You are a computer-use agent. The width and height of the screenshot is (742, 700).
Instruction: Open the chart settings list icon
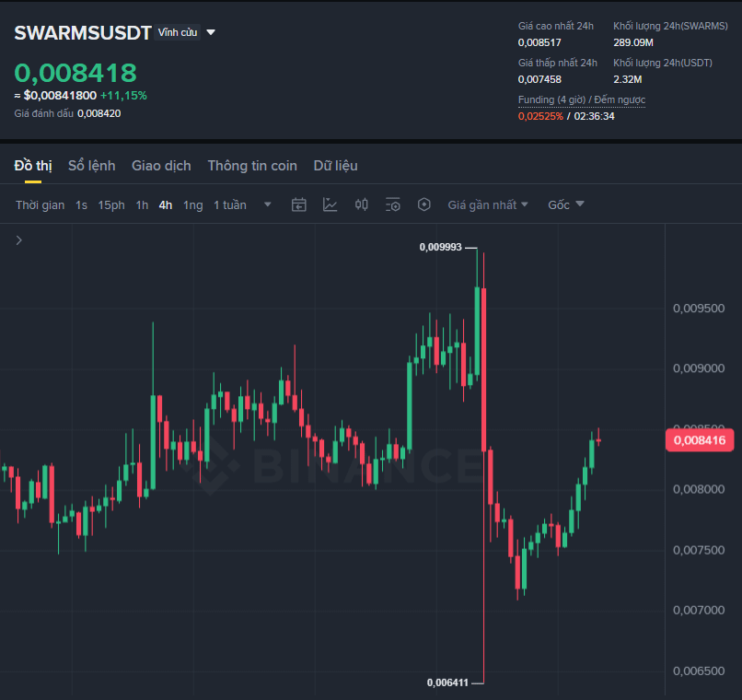click(393, 205)
